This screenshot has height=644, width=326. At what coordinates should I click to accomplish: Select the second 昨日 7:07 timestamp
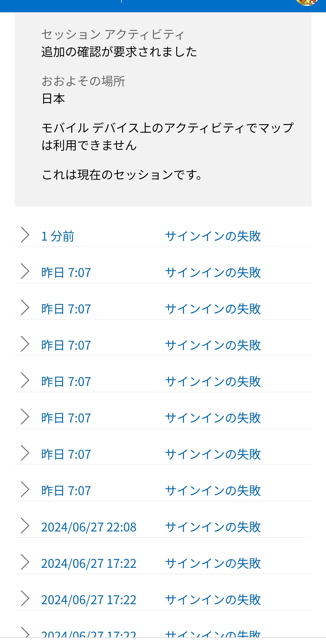tap(66, 309)
